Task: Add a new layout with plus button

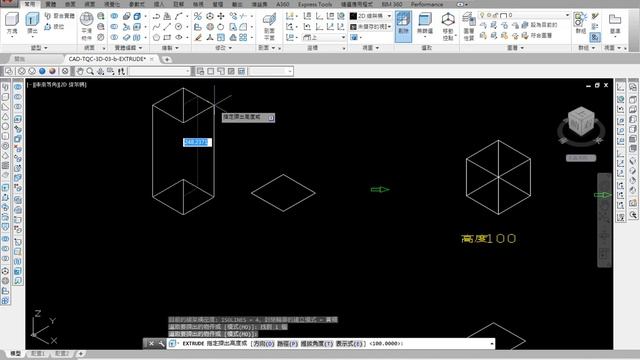Action: pyautogui.click(x=80, y=353)
